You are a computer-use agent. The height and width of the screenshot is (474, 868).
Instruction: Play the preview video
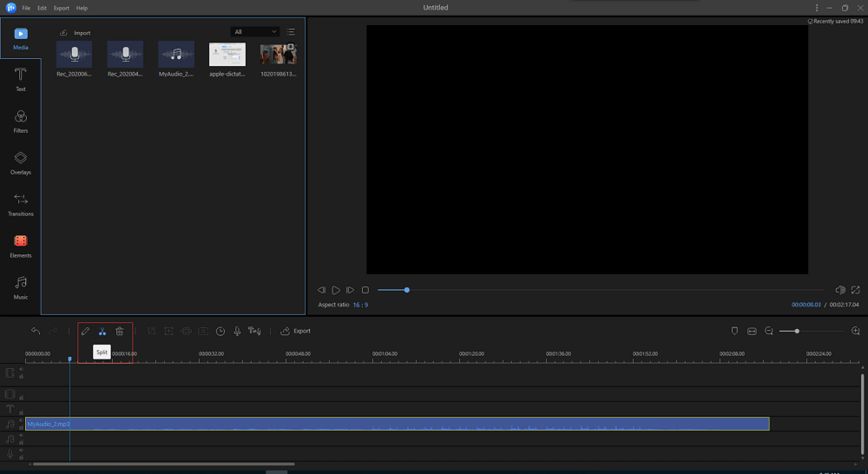336,290
